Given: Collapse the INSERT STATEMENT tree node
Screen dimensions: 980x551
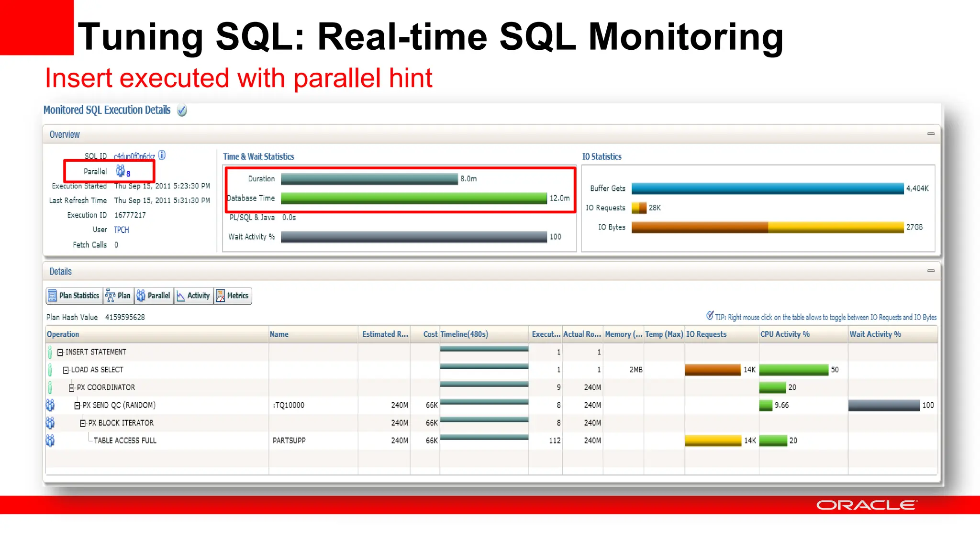Looking at the screenshot, I should click(60, 353).
